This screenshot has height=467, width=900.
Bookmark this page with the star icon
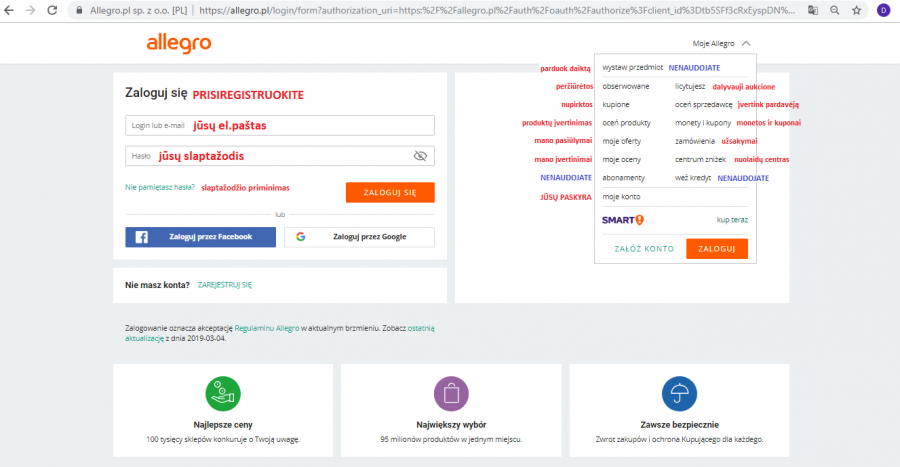point(856,10)
